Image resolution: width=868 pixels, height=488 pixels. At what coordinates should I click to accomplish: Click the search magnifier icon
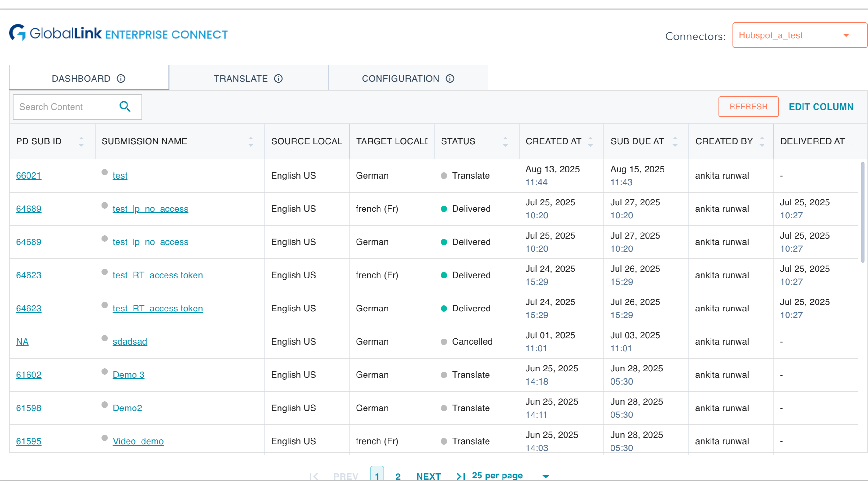click(125, 106)
